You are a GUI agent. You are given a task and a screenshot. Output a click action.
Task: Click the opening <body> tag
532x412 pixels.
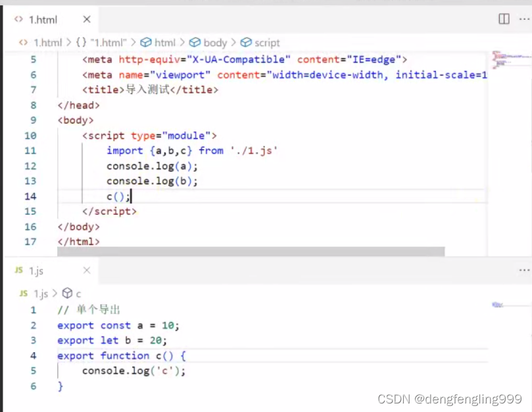76,120
